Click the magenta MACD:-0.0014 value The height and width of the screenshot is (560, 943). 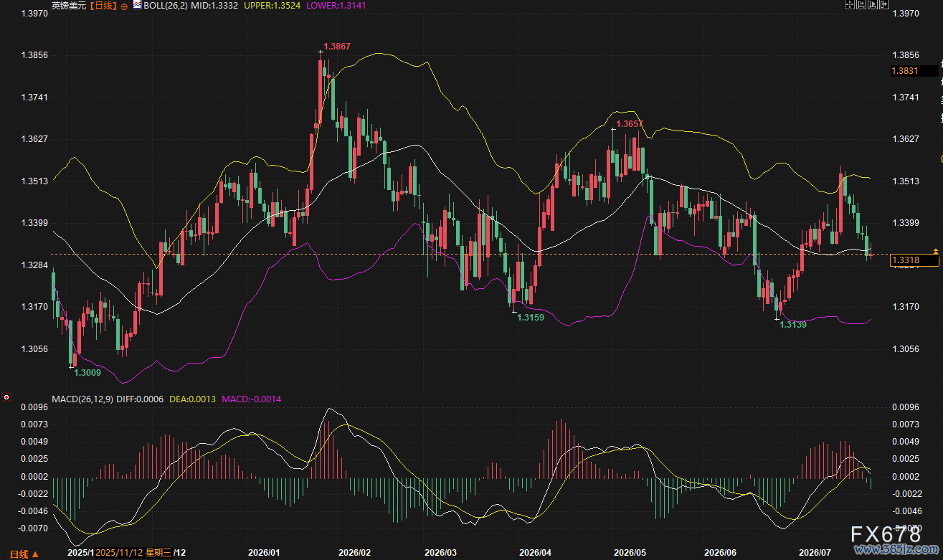252,399
